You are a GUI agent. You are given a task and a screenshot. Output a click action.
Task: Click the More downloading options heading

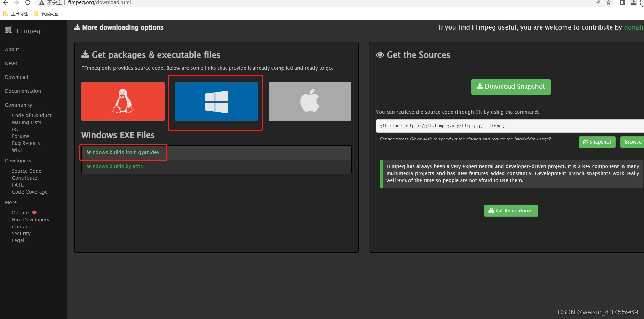coord(119,27)
